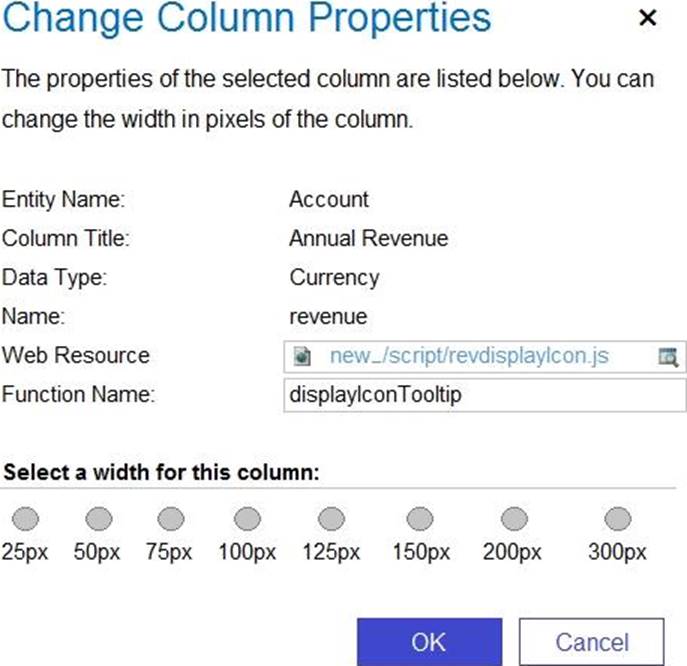Open the Web Resource lookup icon
This screenshot has height=666, width=687.
click(668, 356)
